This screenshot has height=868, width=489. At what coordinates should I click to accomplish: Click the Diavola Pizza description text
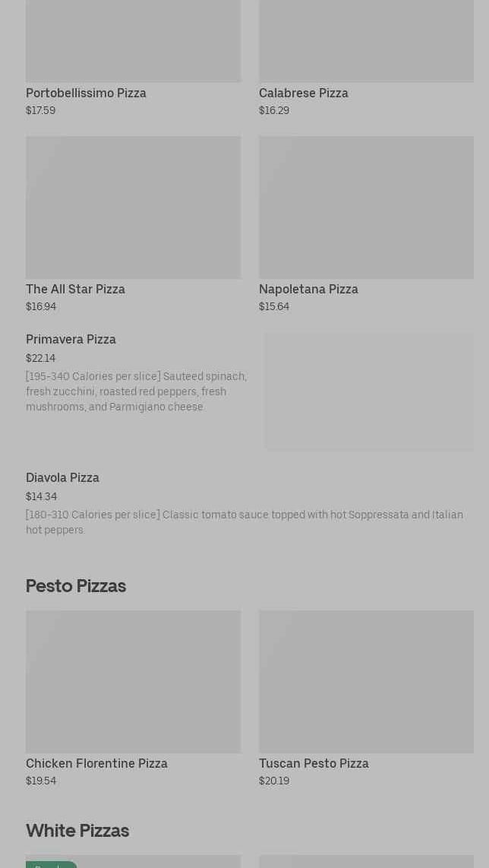point(244,522)
